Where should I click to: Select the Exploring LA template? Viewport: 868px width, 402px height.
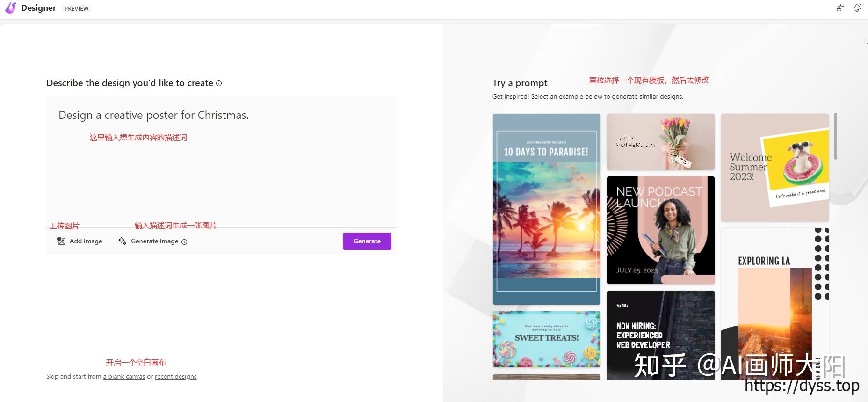774,304
